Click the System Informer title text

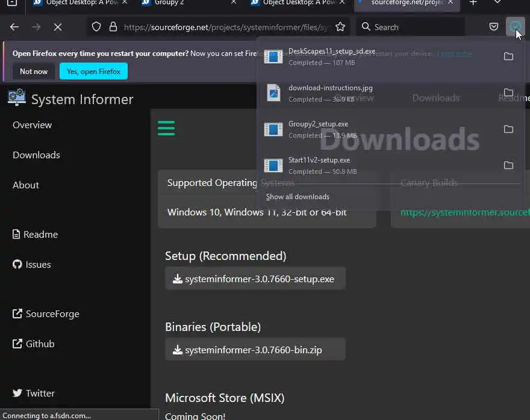click(x=82, y=99)
